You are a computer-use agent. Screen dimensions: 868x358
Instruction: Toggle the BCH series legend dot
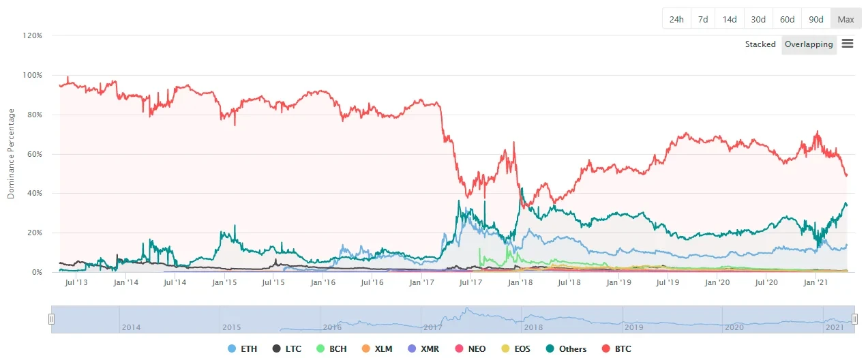tap(320, 349)
